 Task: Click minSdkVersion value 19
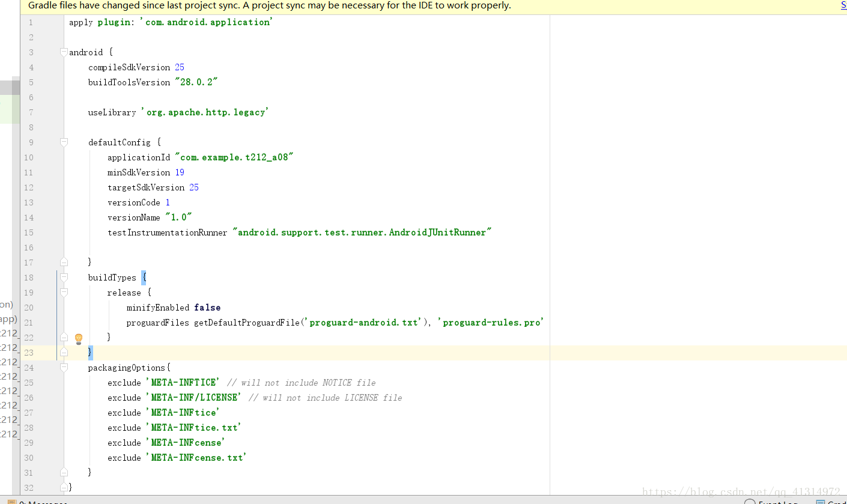[180, 172]
